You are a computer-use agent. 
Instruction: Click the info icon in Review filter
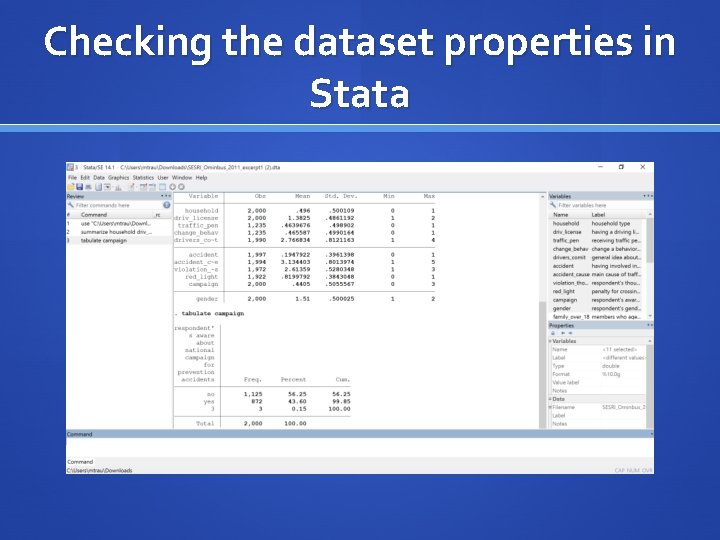point(167,205)
